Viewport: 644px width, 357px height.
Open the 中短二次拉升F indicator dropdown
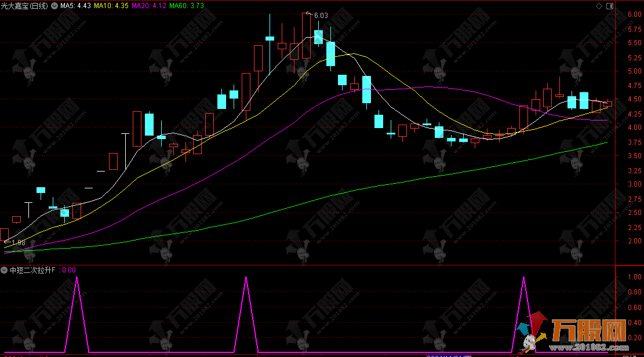pyautogui.click(x=4, y=270)
